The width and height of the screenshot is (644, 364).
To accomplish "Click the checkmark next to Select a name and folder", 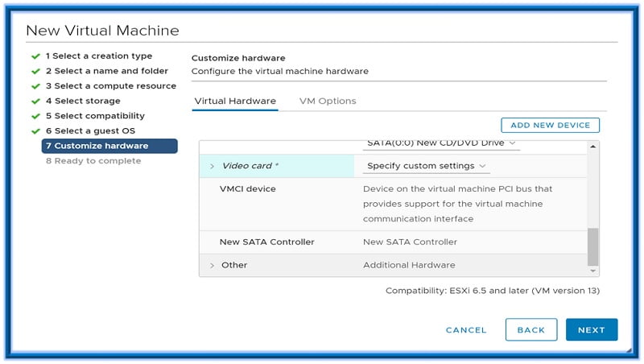I will point(35,71).
